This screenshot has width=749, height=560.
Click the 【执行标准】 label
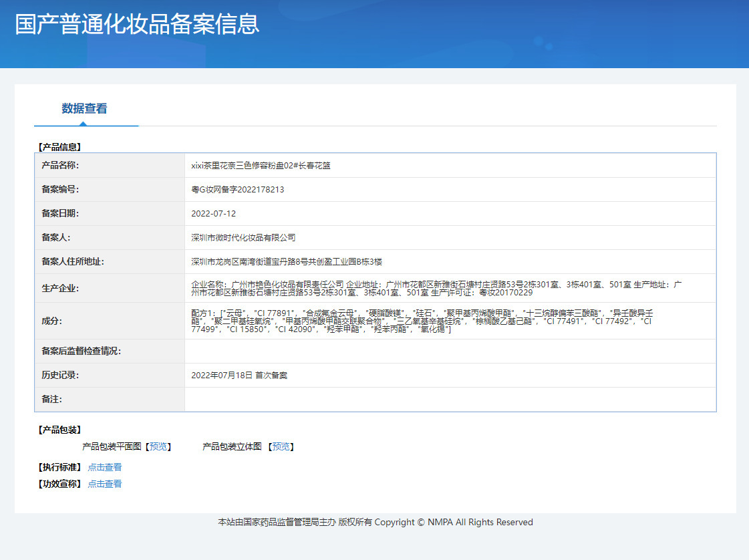click(x=59, y=467)
